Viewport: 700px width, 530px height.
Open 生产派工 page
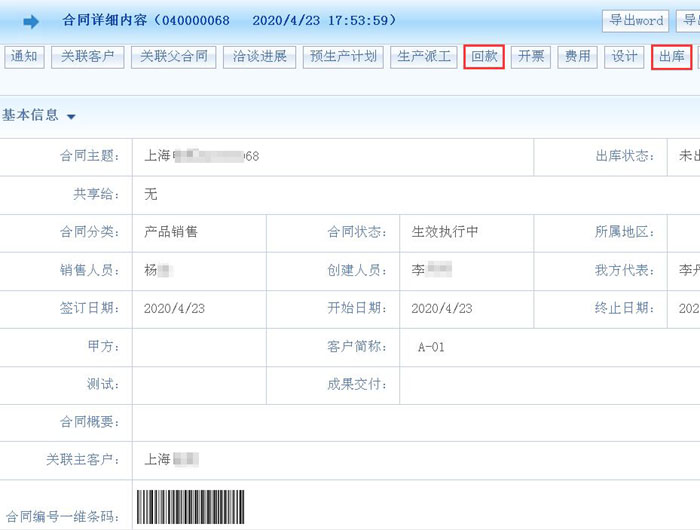coord(424,57)
